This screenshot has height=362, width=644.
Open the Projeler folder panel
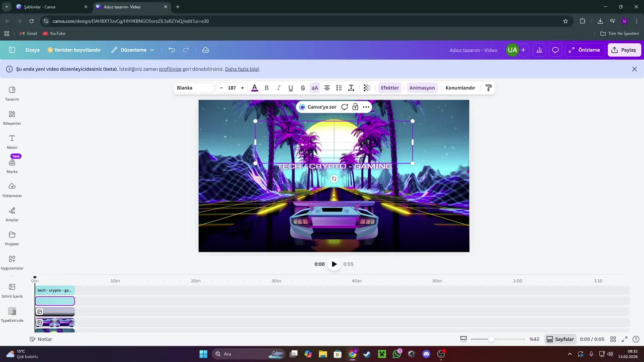pos(12,238)
